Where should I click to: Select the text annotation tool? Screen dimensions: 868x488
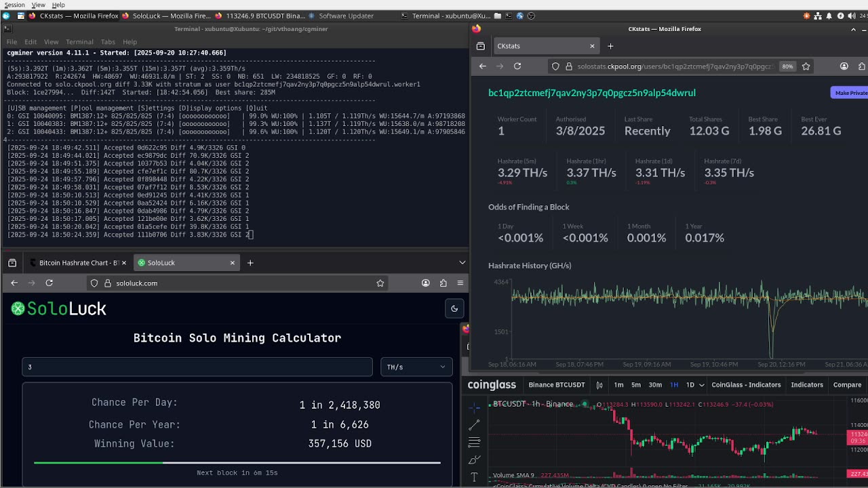[474, 477]
